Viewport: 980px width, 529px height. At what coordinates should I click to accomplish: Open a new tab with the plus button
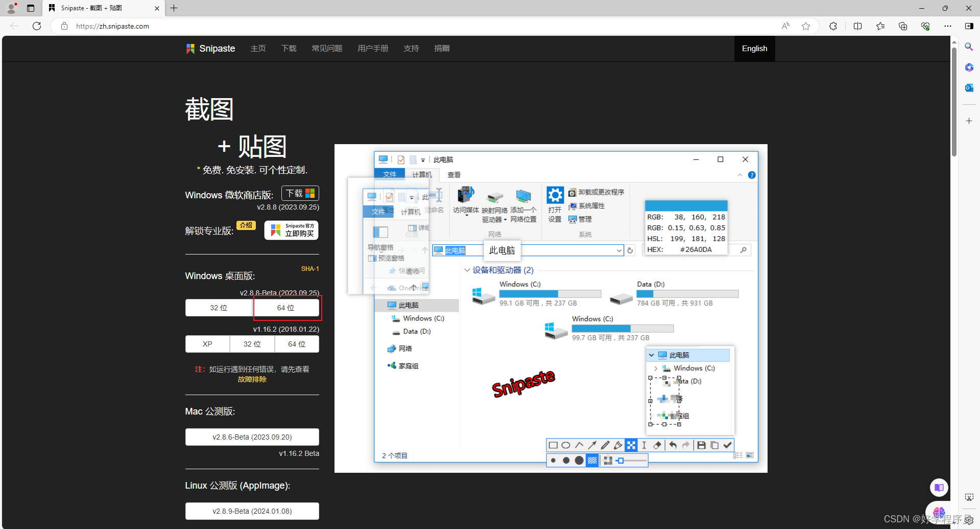tap(174, 8)
